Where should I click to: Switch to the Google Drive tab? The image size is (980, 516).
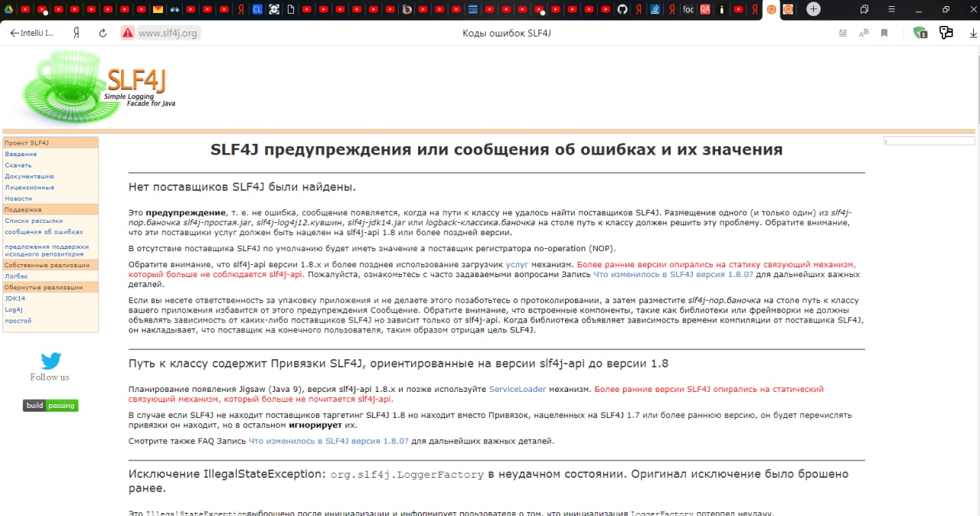(8, 9)
